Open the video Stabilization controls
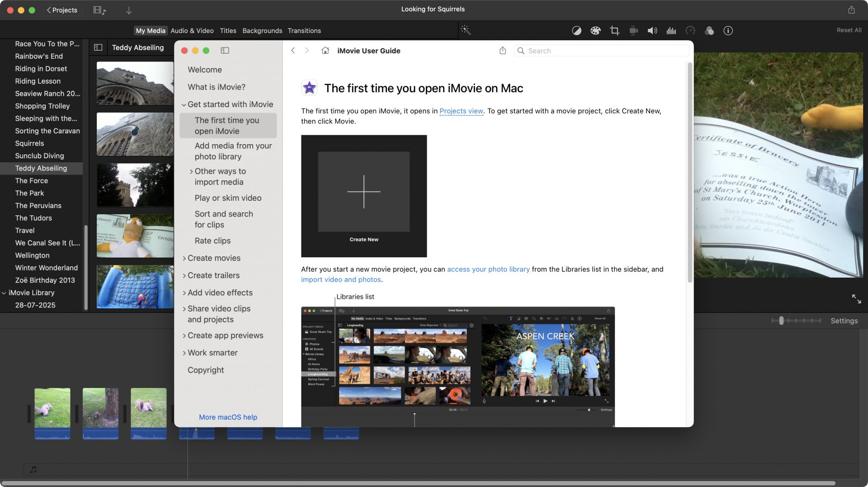 [633, 30]
